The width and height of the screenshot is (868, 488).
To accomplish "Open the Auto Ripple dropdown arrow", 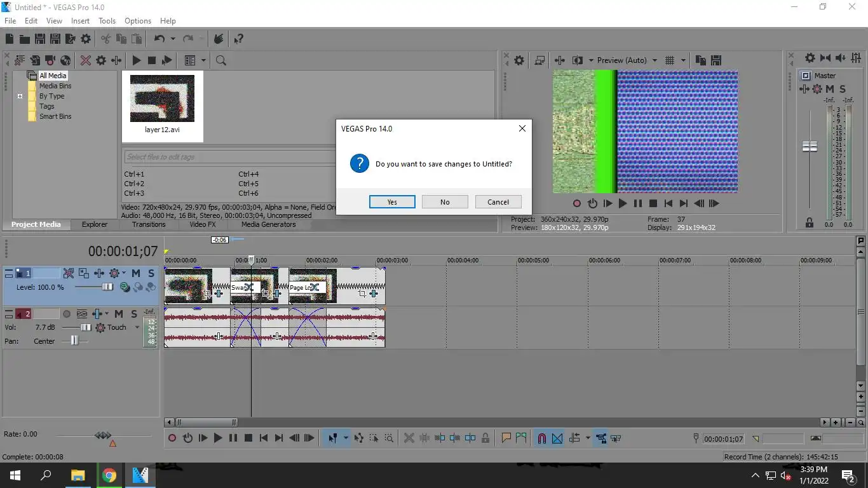I will [x=588, y=438].
